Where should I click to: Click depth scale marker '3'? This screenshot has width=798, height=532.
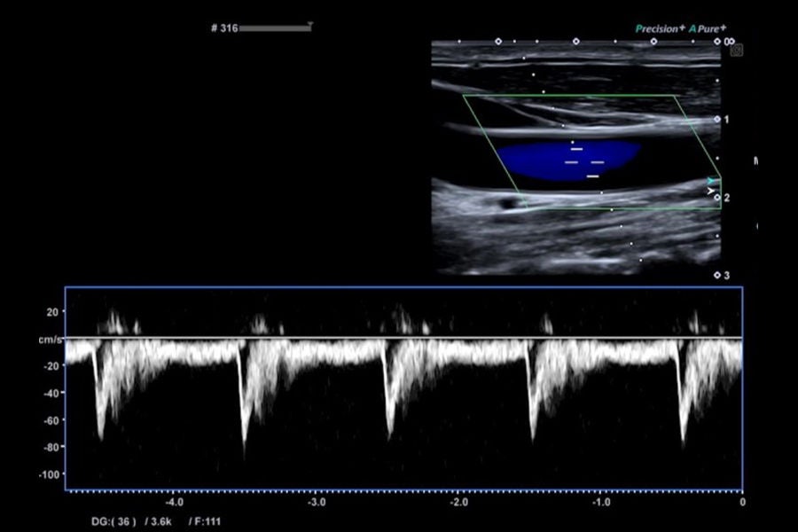click(727, 276)
